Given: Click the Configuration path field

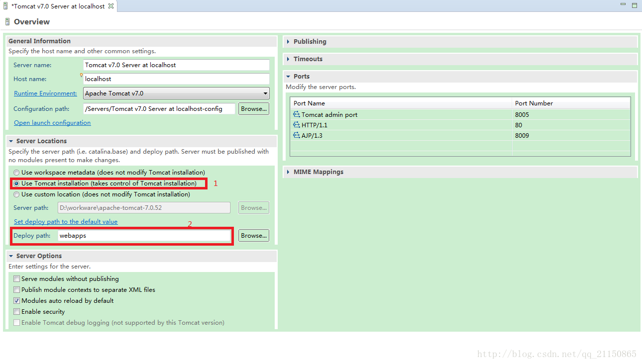Looking at the screenshot, I should (x=159, y=109).
